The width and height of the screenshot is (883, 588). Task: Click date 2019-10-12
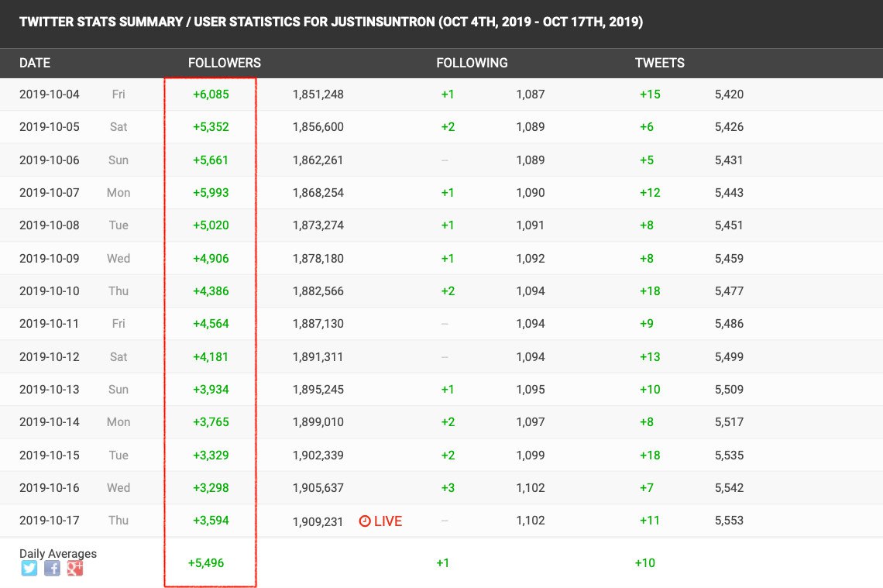click(50, 356)
